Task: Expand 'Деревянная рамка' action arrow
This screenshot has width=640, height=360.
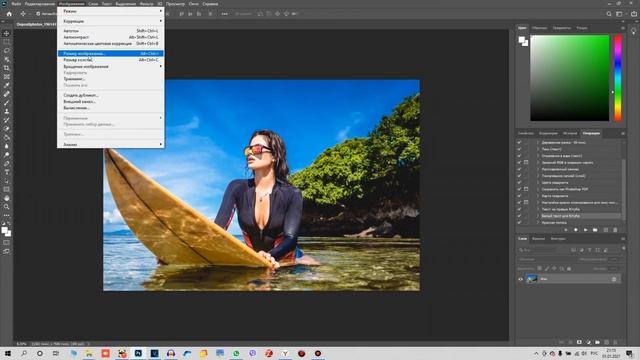Action: point(538,142)
